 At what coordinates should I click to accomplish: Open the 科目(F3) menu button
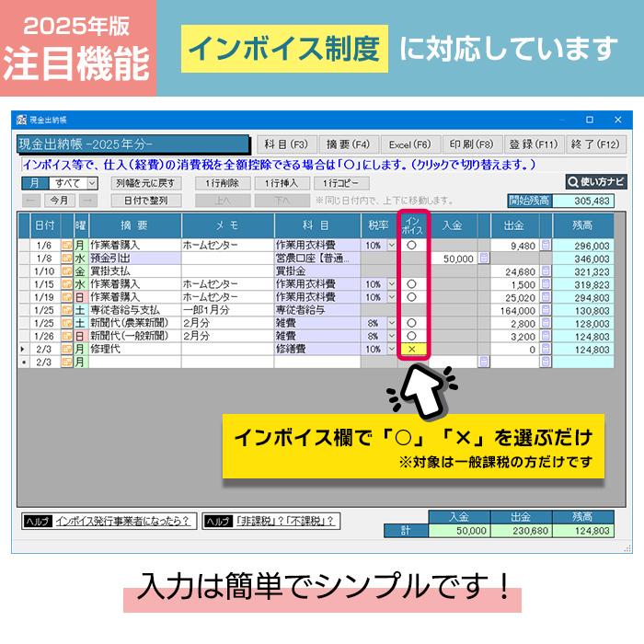[287, 144]
